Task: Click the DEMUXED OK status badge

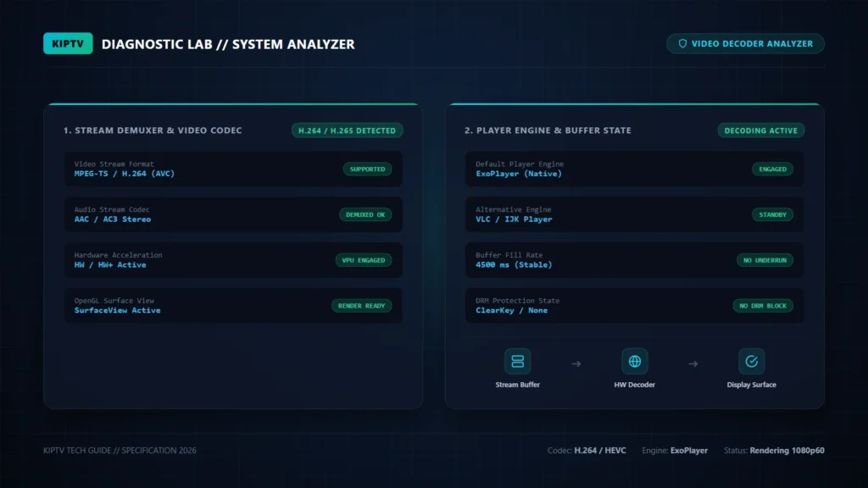Action: [365, 214]
